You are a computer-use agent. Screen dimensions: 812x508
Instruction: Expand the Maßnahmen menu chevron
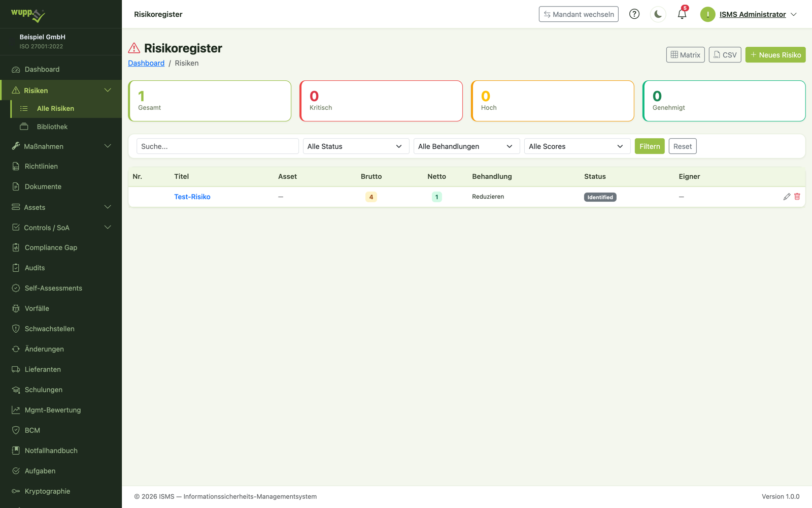pyautogui.click(x=108, y=146)
